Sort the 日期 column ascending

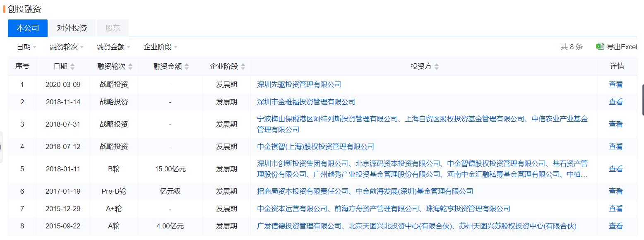click(x=73, y=64)
